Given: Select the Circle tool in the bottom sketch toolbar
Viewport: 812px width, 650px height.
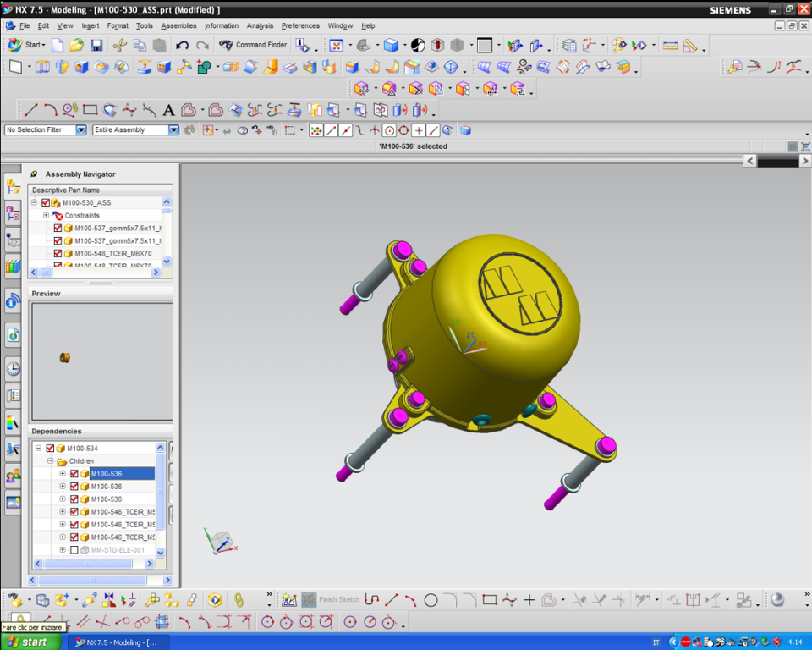Looking at the screenshot, I should 431,600.
